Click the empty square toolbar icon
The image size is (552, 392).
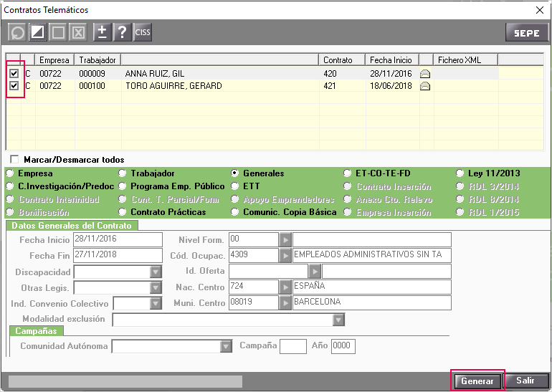(58, 33)
